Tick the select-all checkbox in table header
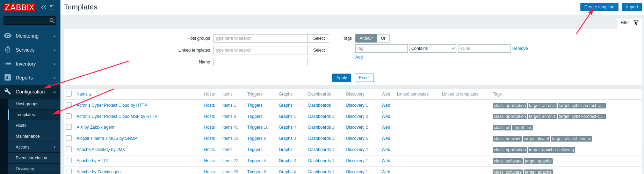Screen dimensions: 644x174 click(x=69, y=94)
